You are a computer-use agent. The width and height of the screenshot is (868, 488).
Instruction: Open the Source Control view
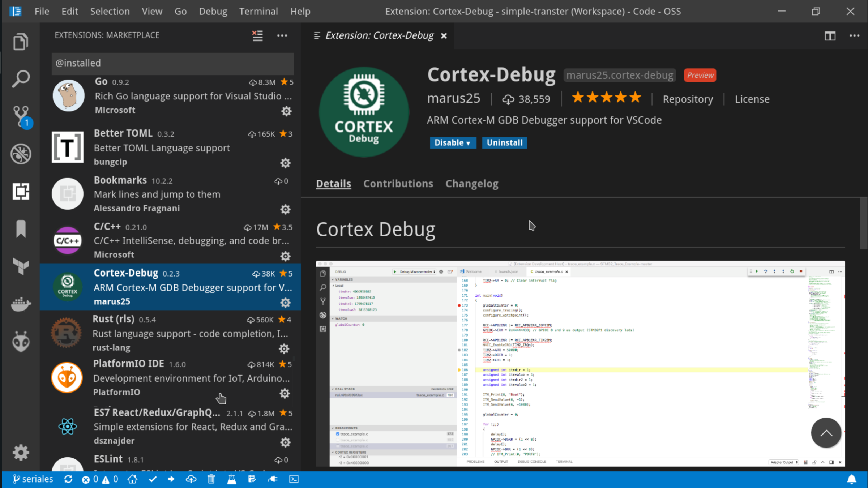click(x=21, y=116)
